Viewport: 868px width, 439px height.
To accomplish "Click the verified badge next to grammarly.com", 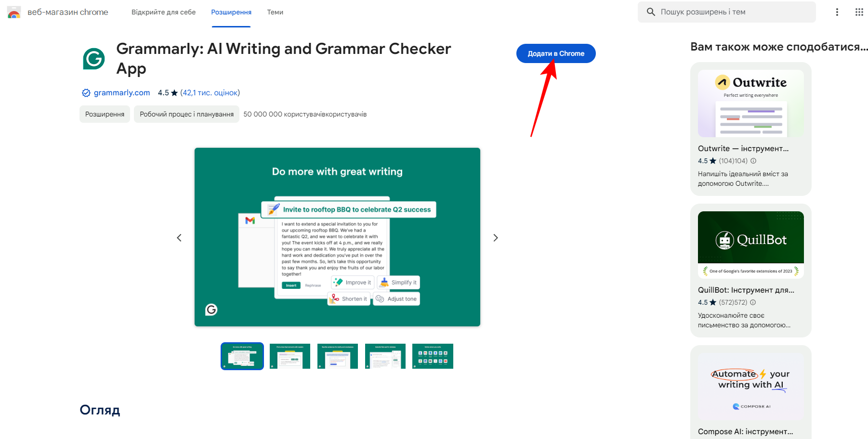I will coord(86,93).
